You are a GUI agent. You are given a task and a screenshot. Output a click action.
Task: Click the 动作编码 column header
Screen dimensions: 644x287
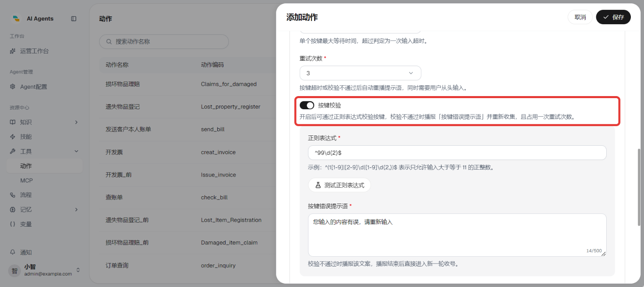[x=212, y=65]
